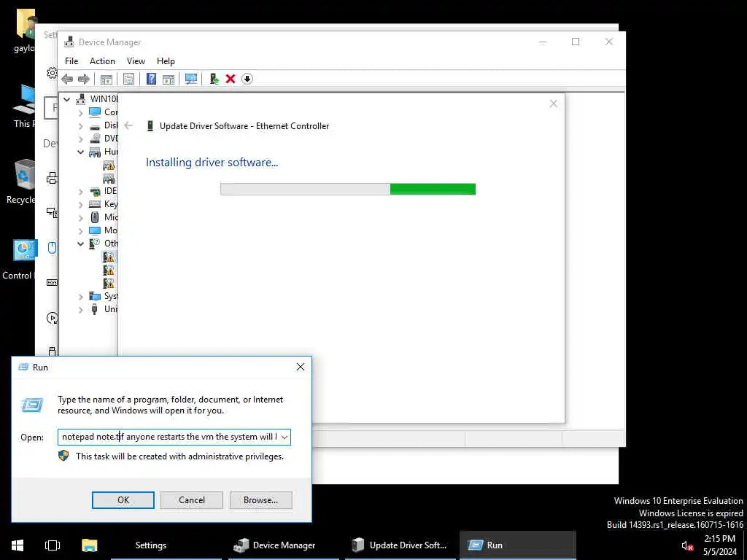Click Cancel in the Run dialog
Image resolution: width=747 pixels, height=560 pixels.
click(192, 500)
